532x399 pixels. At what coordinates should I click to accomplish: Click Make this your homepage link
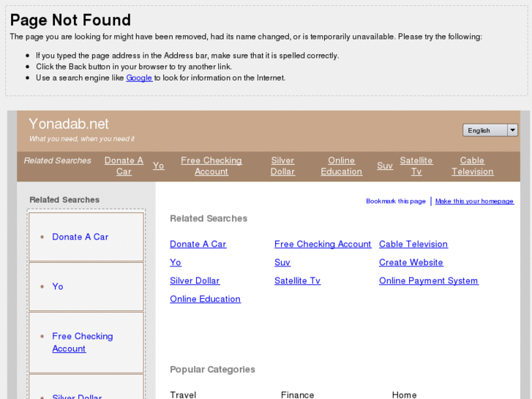[474, 201]
